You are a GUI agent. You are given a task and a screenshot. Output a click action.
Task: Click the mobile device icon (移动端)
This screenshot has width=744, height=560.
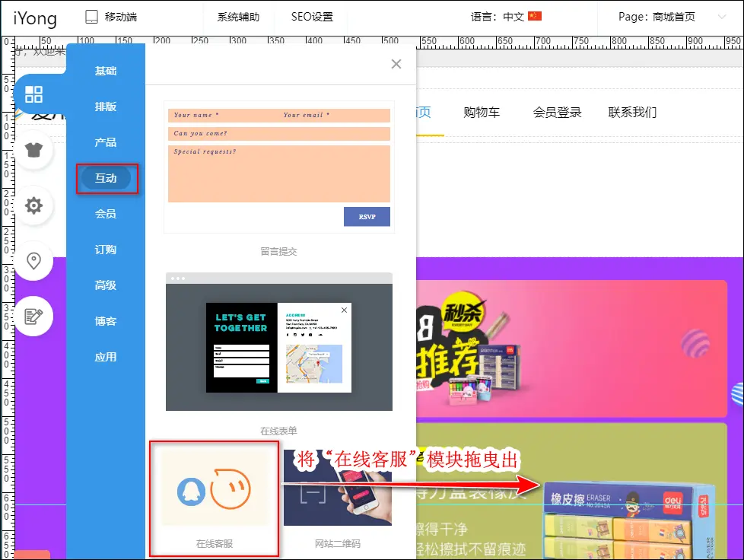(92, 17)
